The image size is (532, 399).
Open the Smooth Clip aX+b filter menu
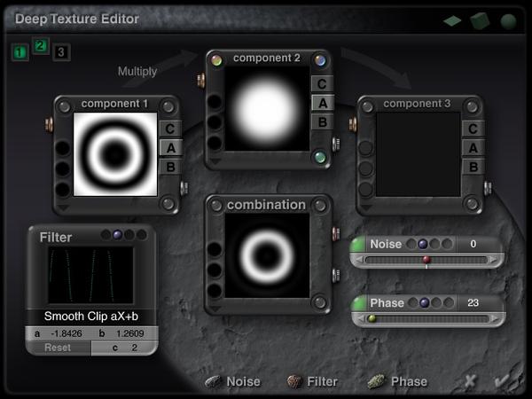(91, 317)
